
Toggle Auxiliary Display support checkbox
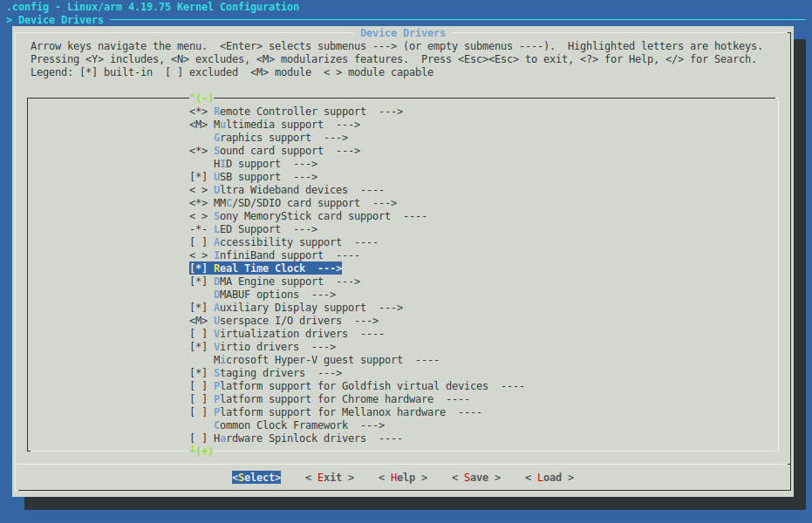pos(198,308)
